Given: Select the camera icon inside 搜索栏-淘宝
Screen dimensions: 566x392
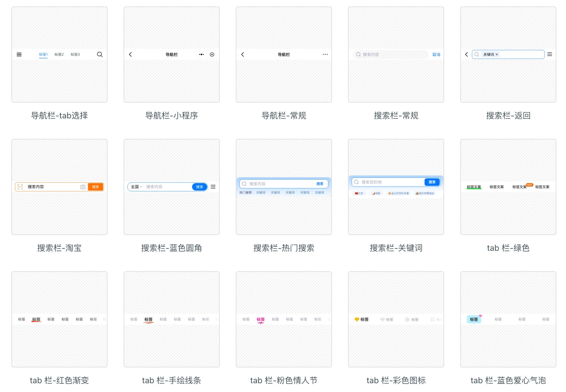Looking at the screenshot, I should point(83,187).
